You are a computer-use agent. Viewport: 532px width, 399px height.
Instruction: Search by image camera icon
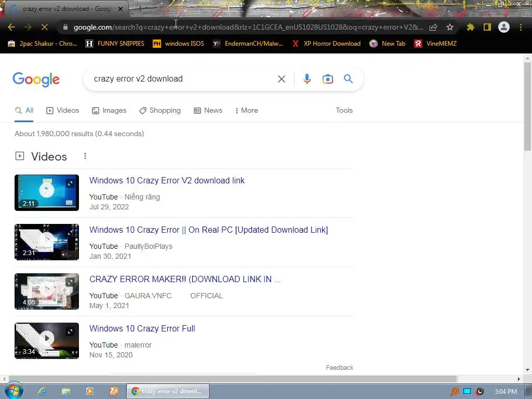click(327, 79)
